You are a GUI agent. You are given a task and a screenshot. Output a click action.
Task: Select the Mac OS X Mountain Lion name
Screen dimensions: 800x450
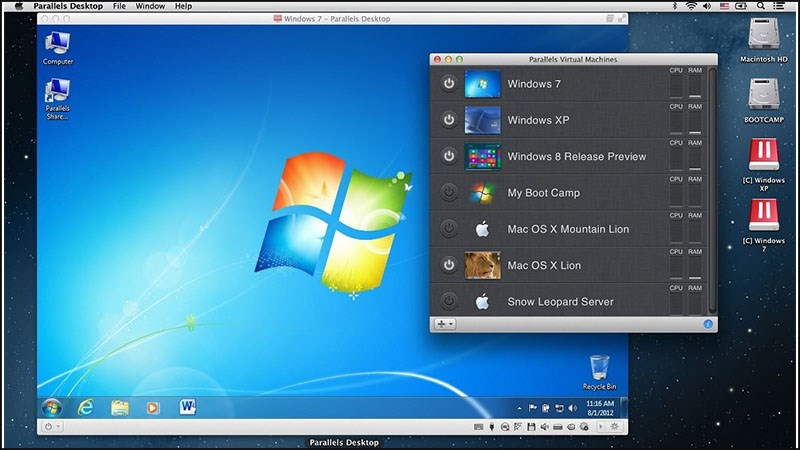568,229
